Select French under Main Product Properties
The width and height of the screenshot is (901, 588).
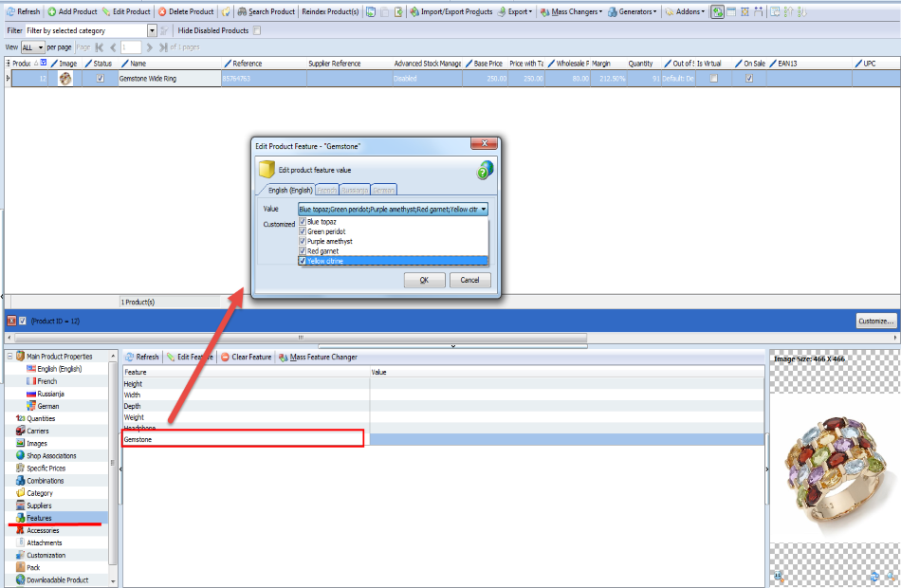pyautogui.click(x=42, y=381)
